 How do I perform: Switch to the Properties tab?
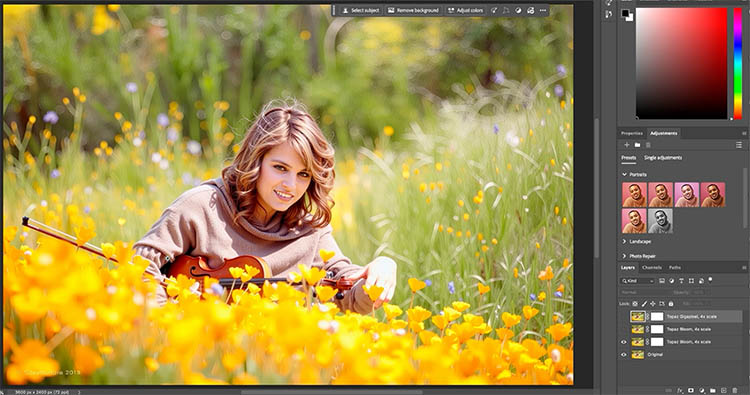pyautogui.click(x=631, y=133)
